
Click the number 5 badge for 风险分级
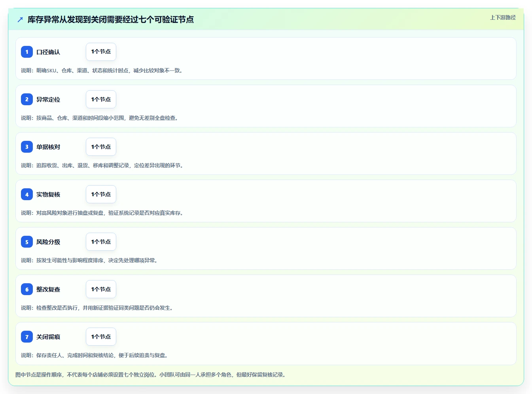click(x=27, y=242)
